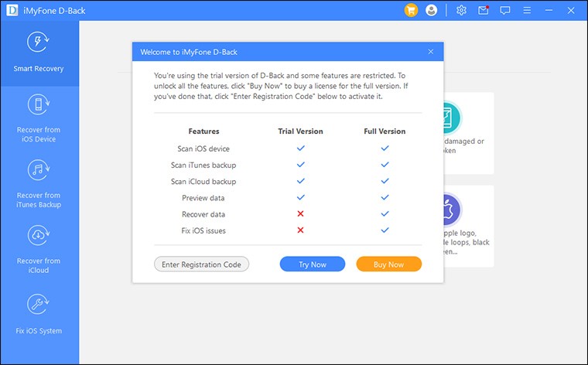Open the settings gear icon
The height and width of the screenshot is (365, 588).
[461, 11]
